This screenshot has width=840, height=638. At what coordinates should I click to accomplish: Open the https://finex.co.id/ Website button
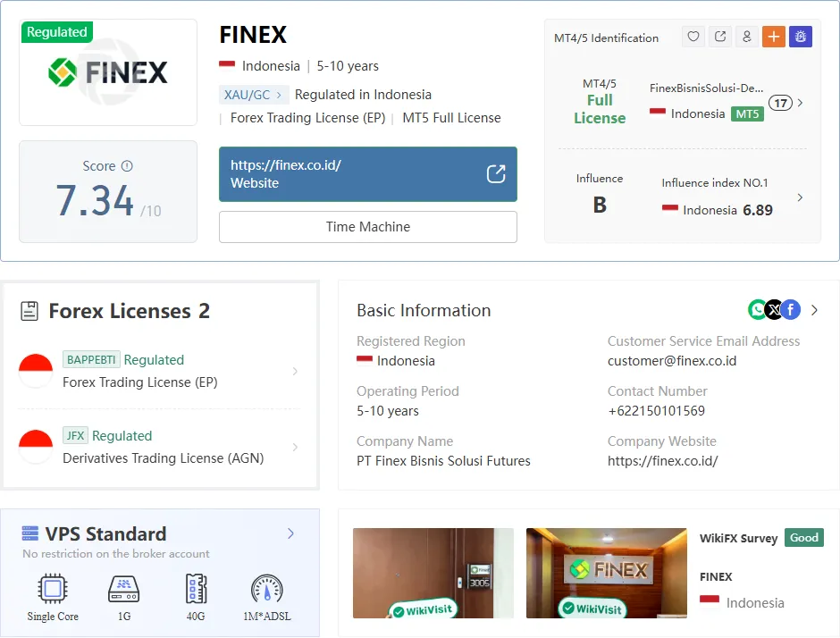coord(368,174)
